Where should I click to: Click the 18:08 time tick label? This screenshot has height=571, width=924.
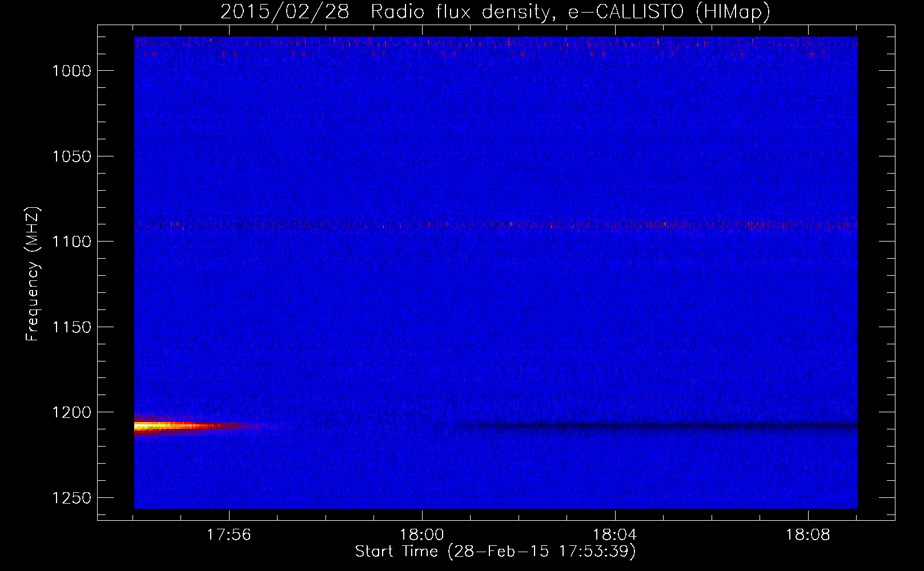click(x=808, y=535)
